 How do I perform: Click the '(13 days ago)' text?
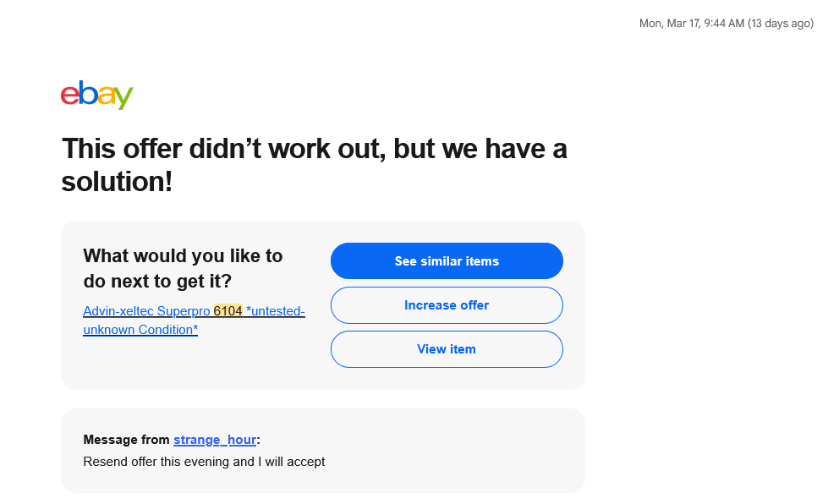[x=781, y=23]
